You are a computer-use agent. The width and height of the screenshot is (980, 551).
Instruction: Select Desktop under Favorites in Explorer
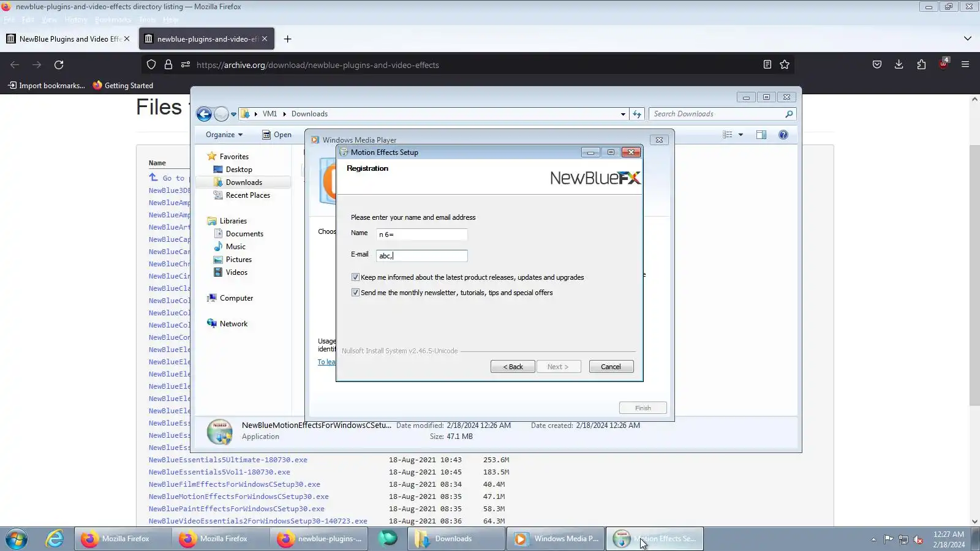point(239,170)
